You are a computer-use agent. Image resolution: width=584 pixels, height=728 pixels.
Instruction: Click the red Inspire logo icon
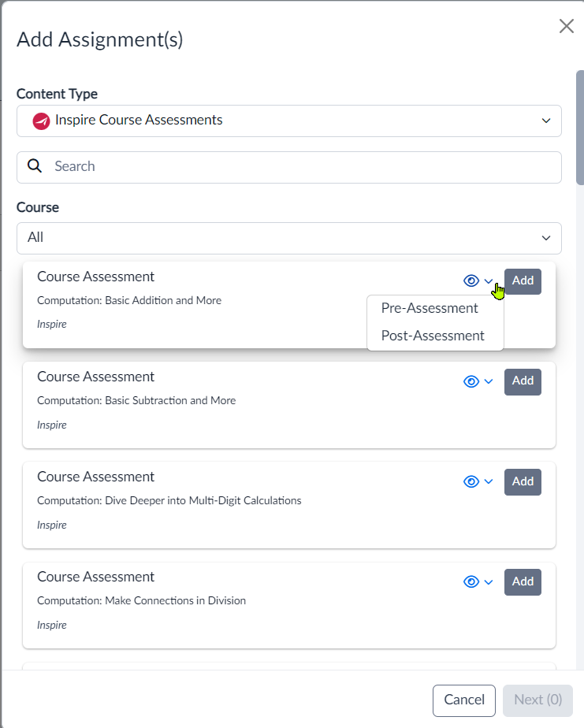point(41,121)
